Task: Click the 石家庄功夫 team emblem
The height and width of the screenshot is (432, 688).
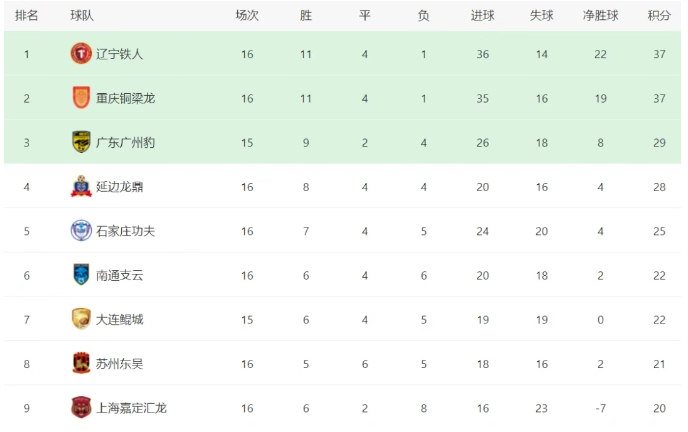Action: coord(81,231)
